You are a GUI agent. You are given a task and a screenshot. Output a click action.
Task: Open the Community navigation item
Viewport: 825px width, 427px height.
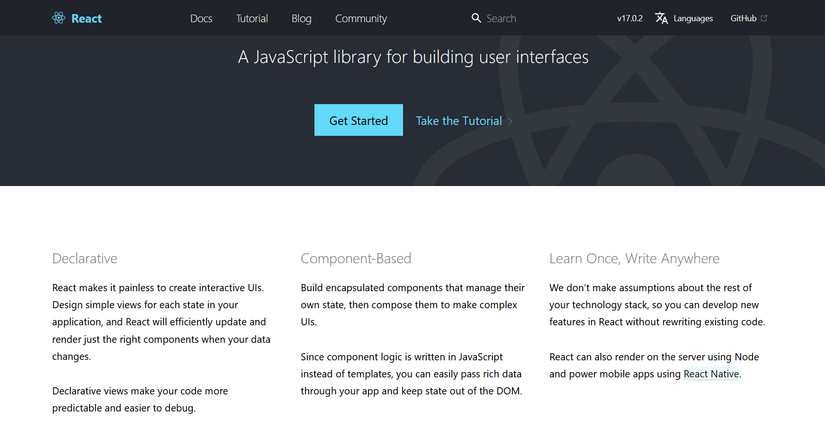pos(361,18)
